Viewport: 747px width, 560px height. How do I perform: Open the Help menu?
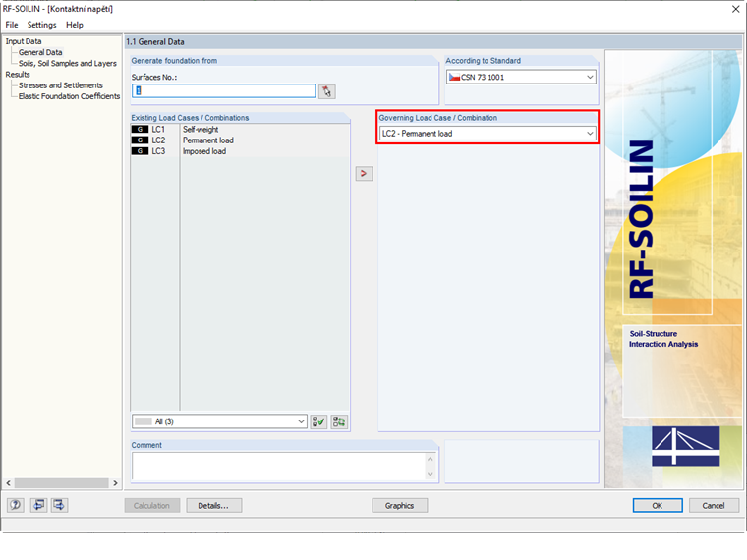tap(75, 25)
